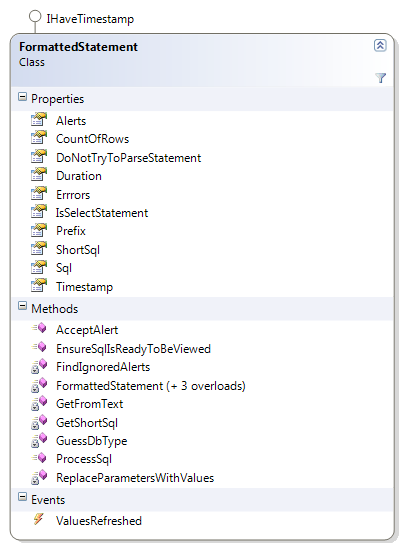Click the lightning event icon beside ValuesRefreshed
403x548 pixels.
[39, 519]
